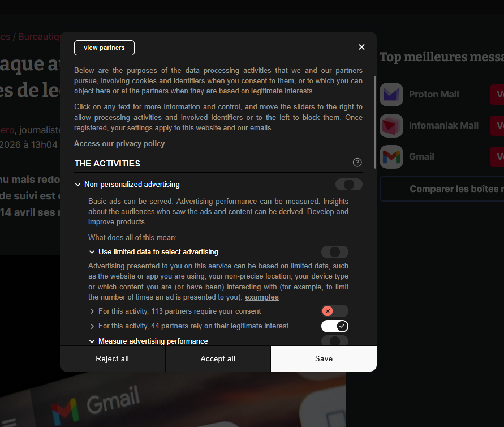The width and height of the screenshot is (504, 427).
Task: Save the current consent settings
Action: point(324,358)
